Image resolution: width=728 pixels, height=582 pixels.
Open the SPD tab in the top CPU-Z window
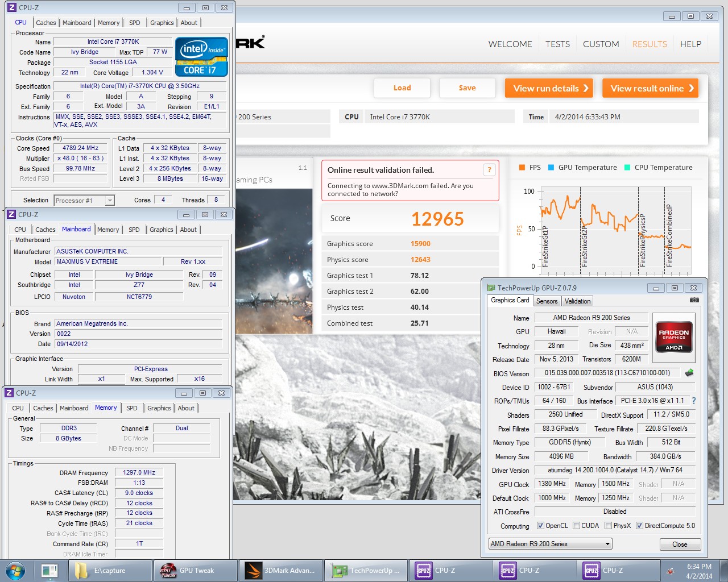[x=135, y=23]
